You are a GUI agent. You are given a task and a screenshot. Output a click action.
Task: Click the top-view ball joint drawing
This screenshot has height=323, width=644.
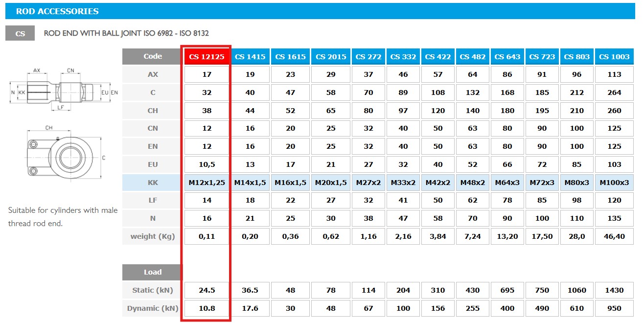(x=64, y=154)
